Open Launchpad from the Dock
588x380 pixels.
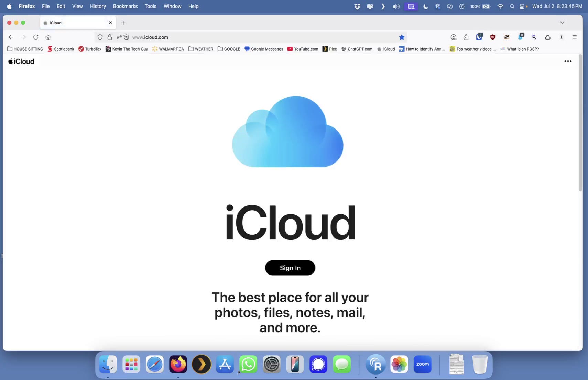[x=131, y=364]
